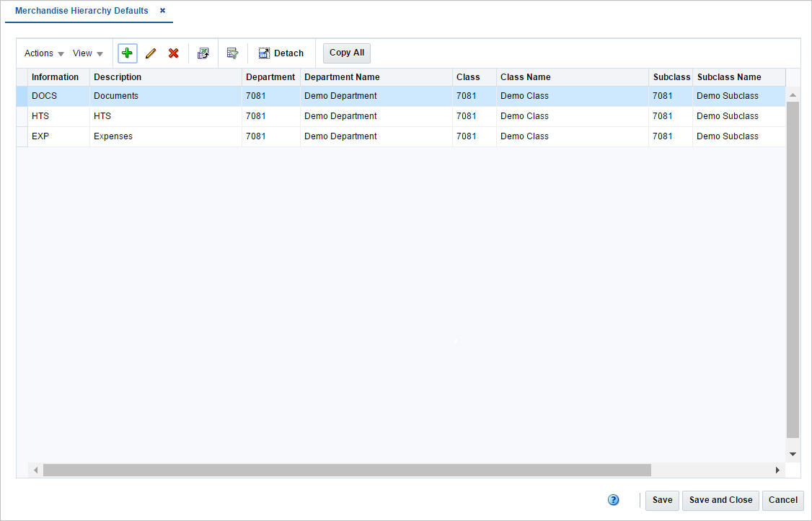Click the vertical scrollbar up arrow
The image size is (812, 521).
(793, 95)
